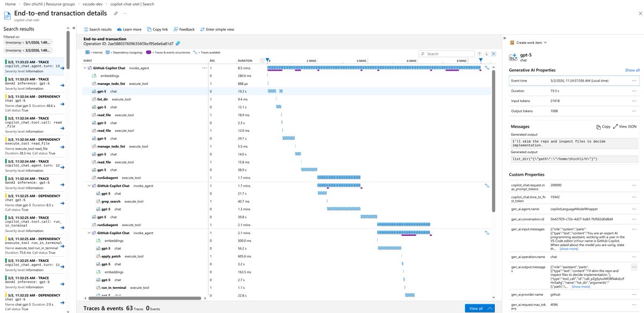
Task: Open arrow for 11:33:23 GenAI inference trace
Action: coord(62,85)
